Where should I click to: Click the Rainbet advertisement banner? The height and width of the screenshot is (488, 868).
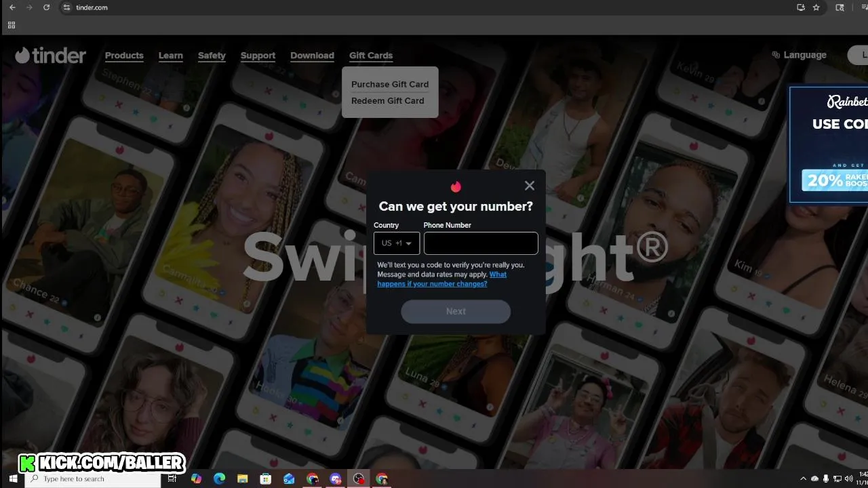click(x=829, y=144)
